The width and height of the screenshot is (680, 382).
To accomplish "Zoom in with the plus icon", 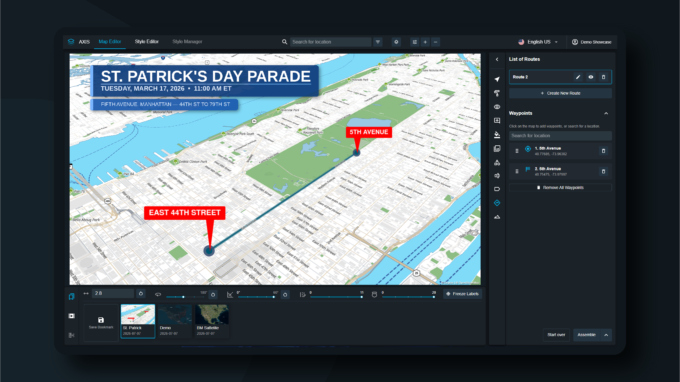I will (x=425, y=42).
